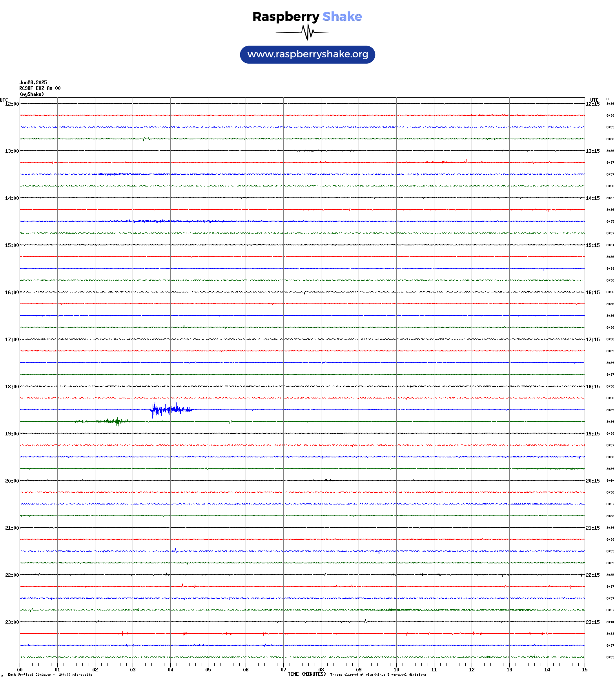Click the red spike near minute 12 on the 13:15 trace
This screenshot has width=616, height=680.
coord(466,161)
